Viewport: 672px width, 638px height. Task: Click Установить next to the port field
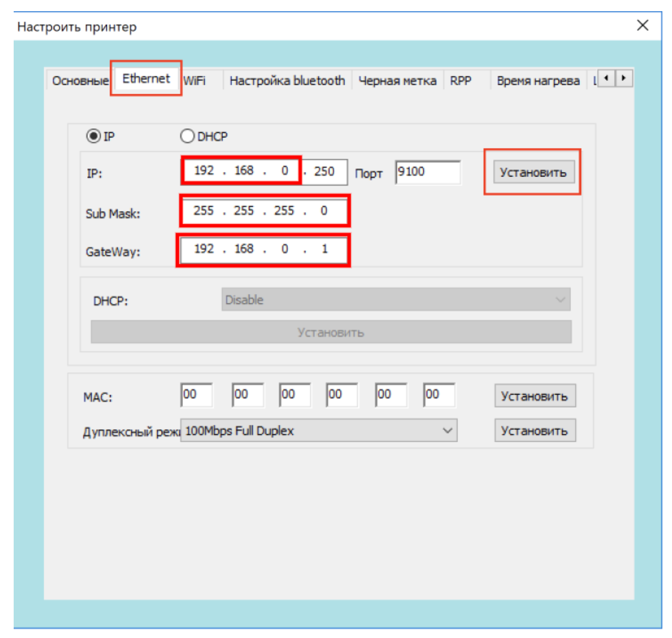coord(533,172)
